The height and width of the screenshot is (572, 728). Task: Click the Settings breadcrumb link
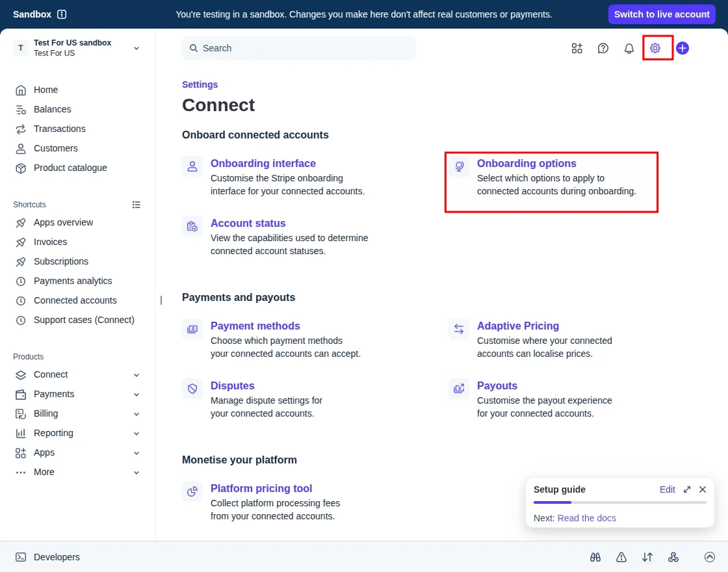pos(200,84)
